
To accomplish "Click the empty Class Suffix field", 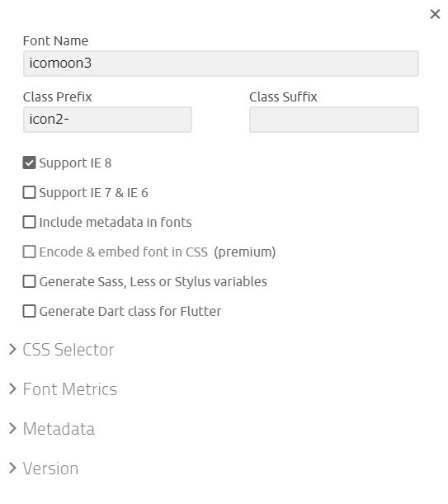I will (334, 120).
